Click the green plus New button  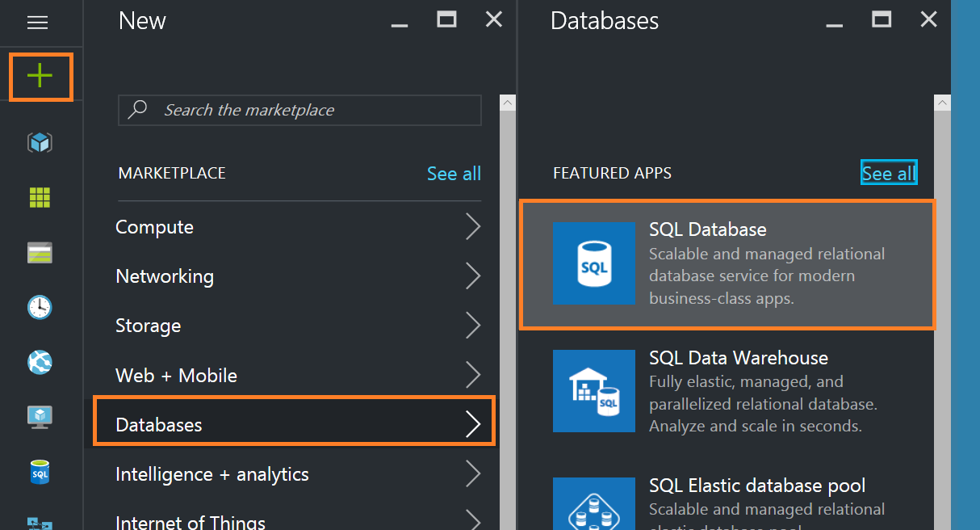pos(40,77)
